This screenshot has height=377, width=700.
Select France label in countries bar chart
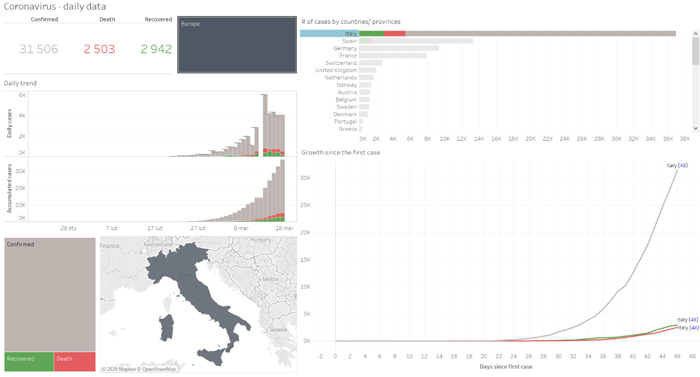tap(348, 55)
